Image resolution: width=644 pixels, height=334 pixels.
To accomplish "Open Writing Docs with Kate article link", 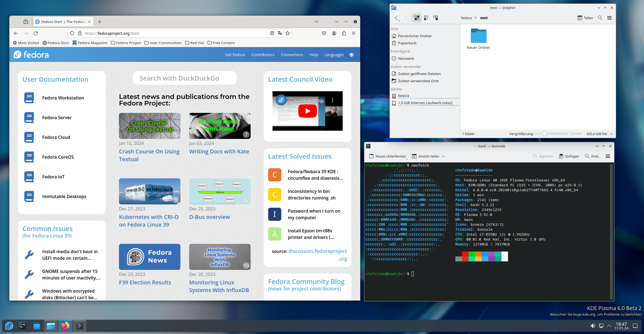I will [219, 152].
